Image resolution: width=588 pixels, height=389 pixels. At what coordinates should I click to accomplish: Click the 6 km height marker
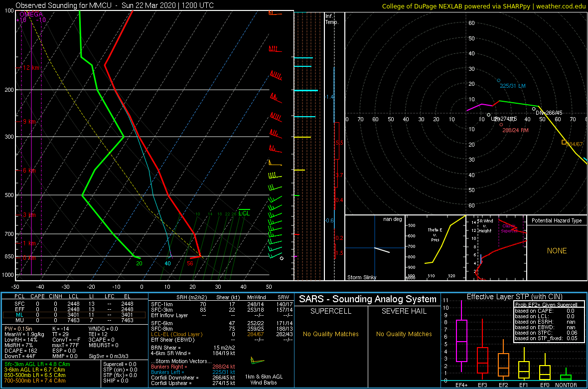click(29, 171)
